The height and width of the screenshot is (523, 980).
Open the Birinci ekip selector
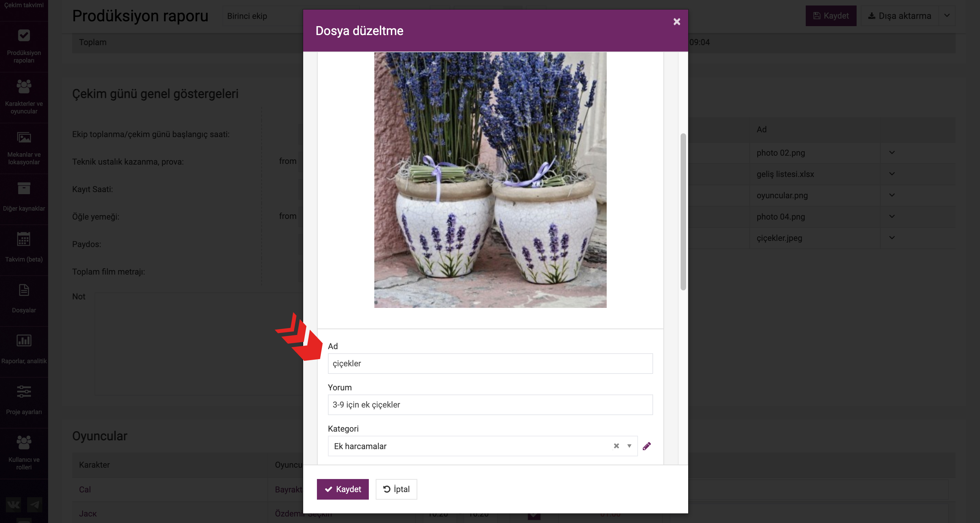[263, 16]
